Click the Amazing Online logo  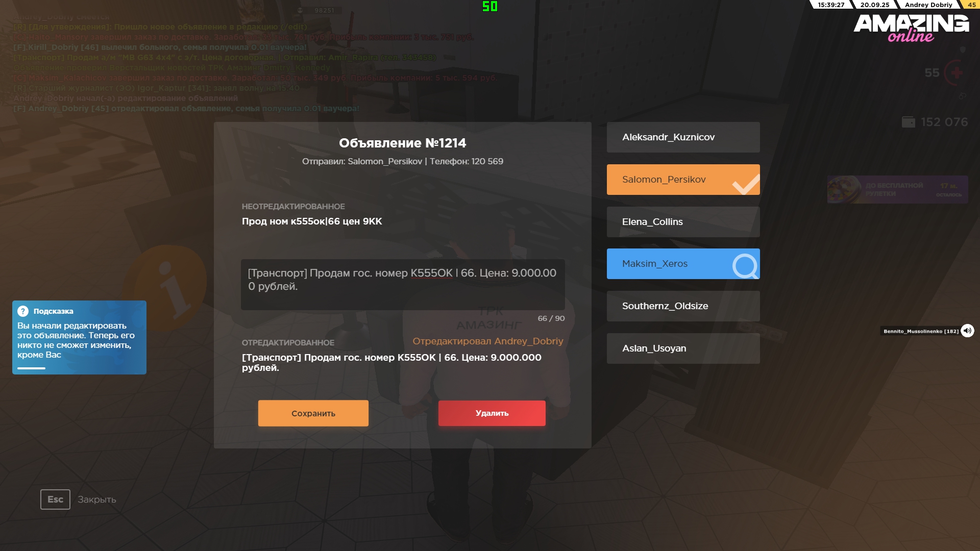pyautogui.click(x=911, y=28)
